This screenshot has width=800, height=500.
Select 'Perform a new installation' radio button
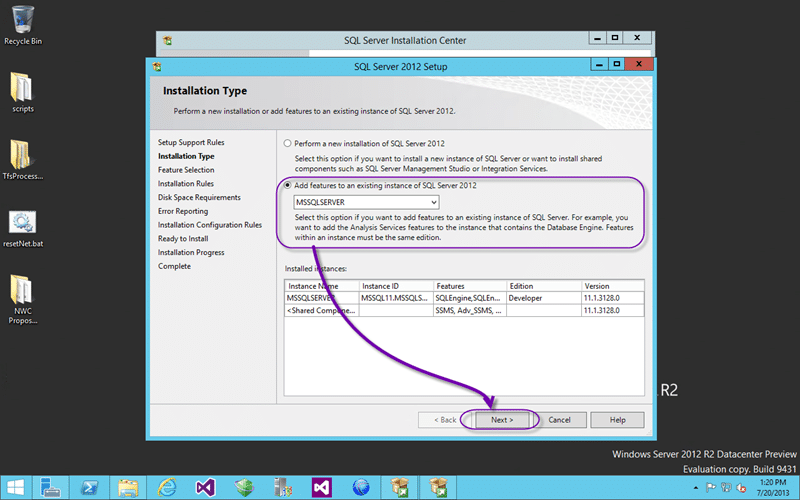coord(288,143)
